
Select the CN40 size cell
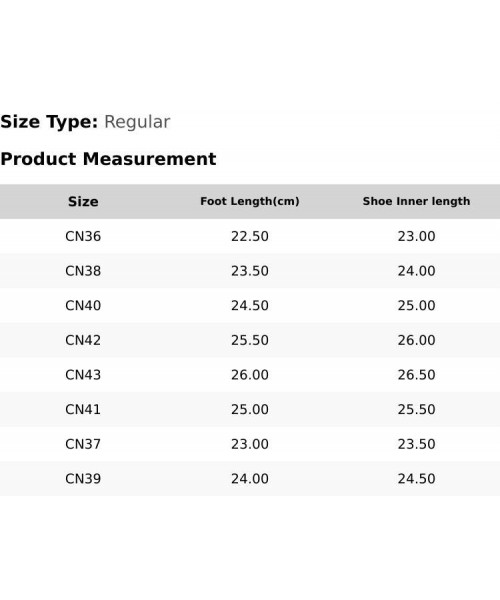[x=83, y=306]
